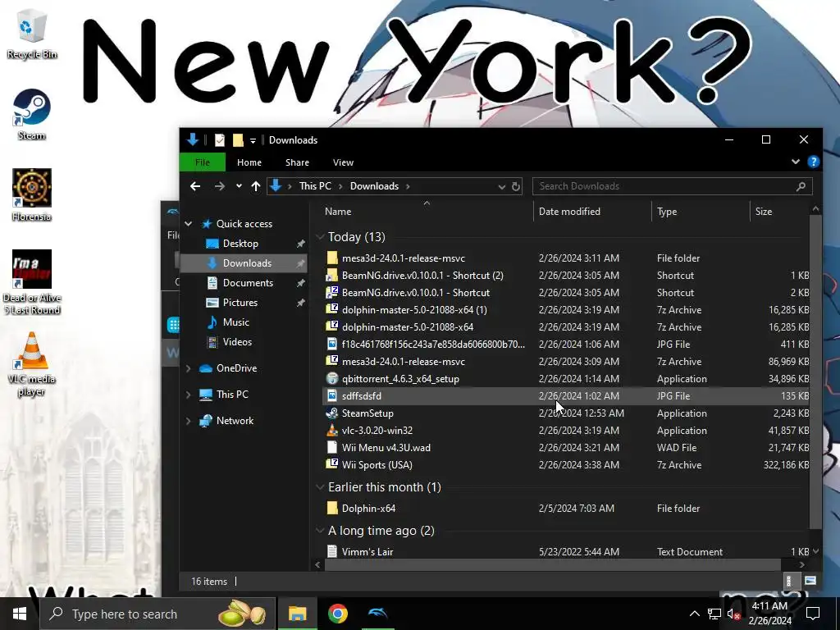Viewport: 840px width, 630px height.
Task: Click Downloads in the address breadcrumb
Action: [x=374, y=186]
